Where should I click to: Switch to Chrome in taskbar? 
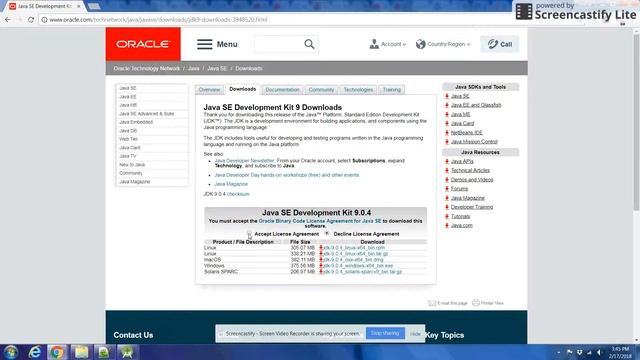[x=57, y=352]
